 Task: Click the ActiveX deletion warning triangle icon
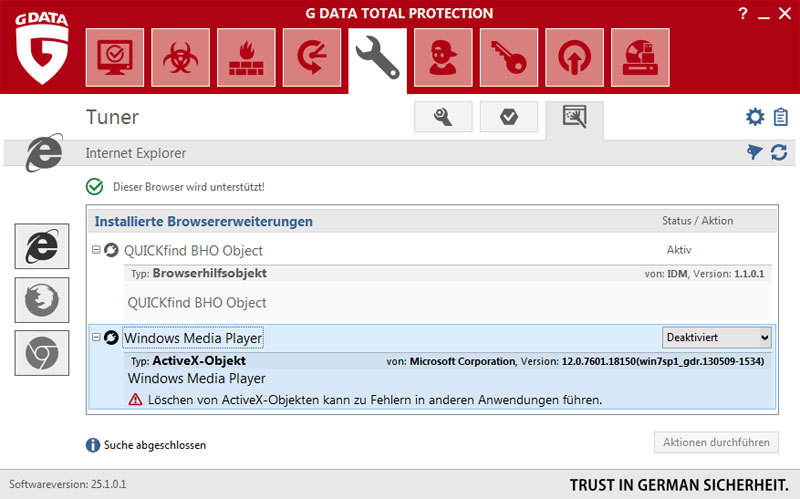click(x=135, y=399)
